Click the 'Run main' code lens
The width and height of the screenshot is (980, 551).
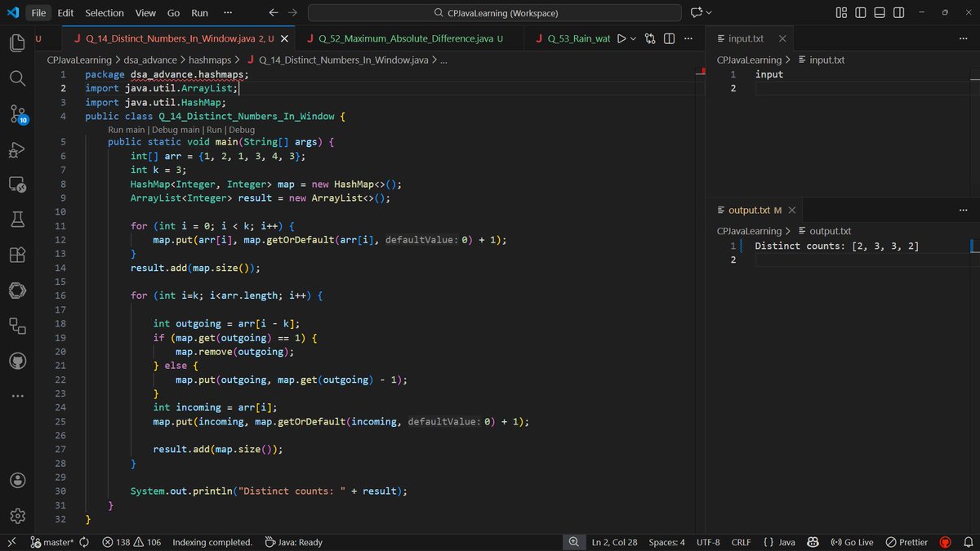point(127,130)
